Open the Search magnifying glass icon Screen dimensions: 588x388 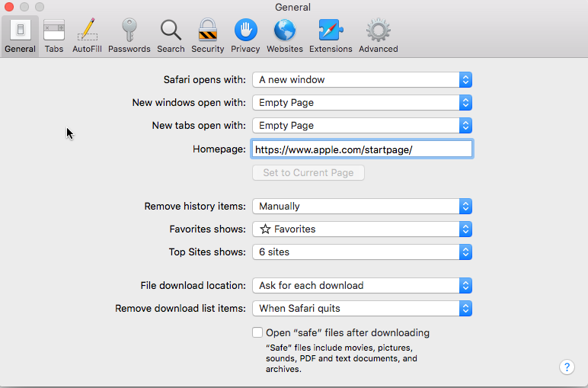[x=171, y=30]
